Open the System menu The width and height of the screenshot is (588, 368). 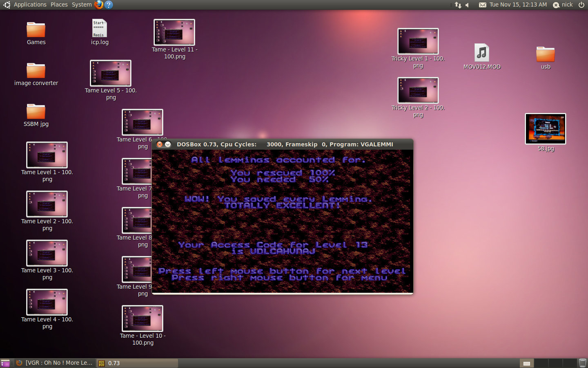(x=82, y=4)
